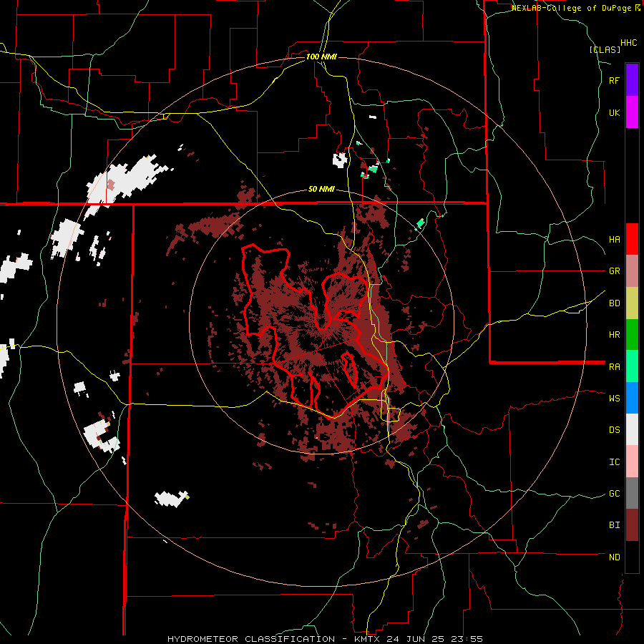The image size is (644, 644).
Task: Select the GR graupel color swatch
Action: (632, 271)
